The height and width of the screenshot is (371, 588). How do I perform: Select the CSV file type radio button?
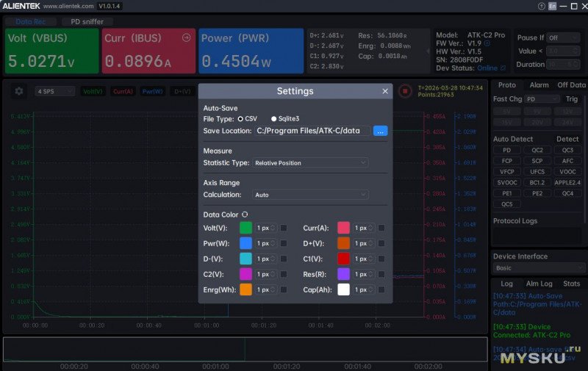point(240,118)
